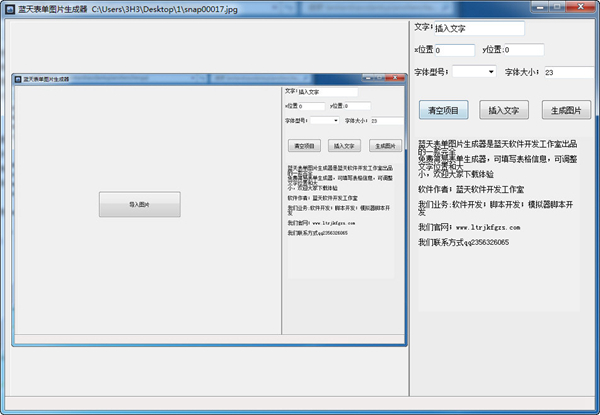Click the QQ contact line 联系方式qq2356326065 in the right panel
The image size is (600, 415).
coord(464,242)
